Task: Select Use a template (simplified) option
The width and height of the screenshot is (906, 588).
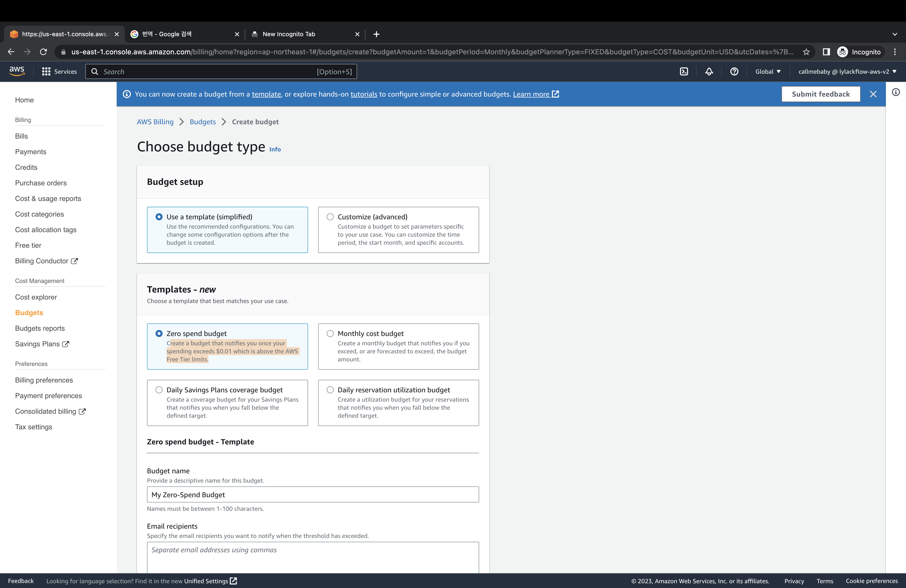Action: (227, 230)
